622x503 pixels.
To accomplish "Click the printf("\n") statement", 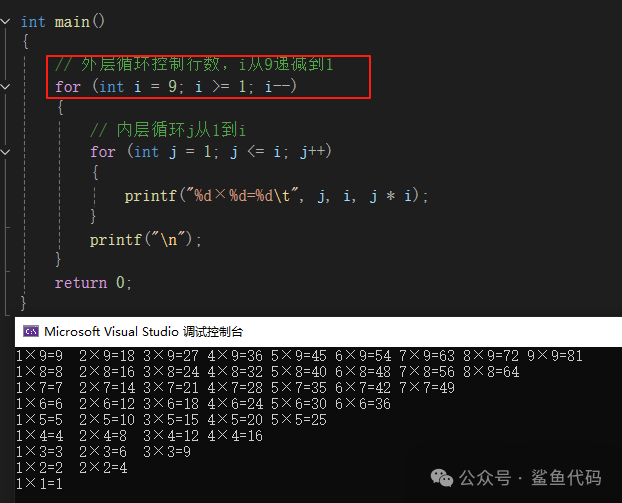I will [x=146, y=240].
